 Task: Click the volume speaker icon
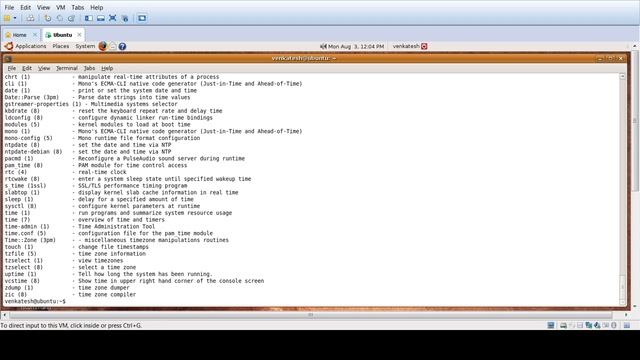click(323, 47)
